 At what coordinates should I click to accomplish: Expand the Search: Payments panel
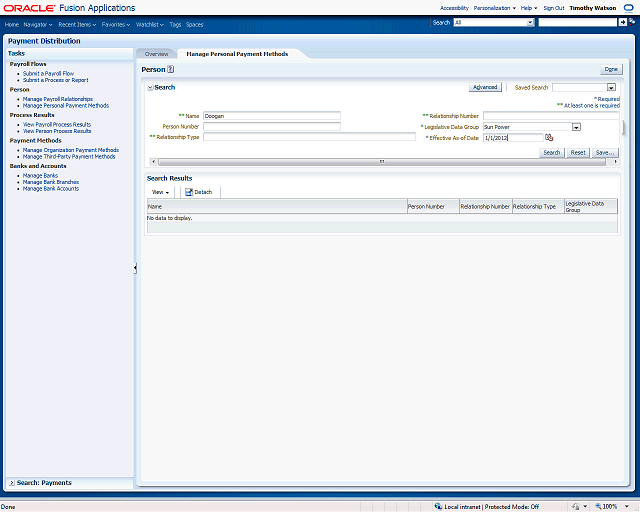click(11, 483)
